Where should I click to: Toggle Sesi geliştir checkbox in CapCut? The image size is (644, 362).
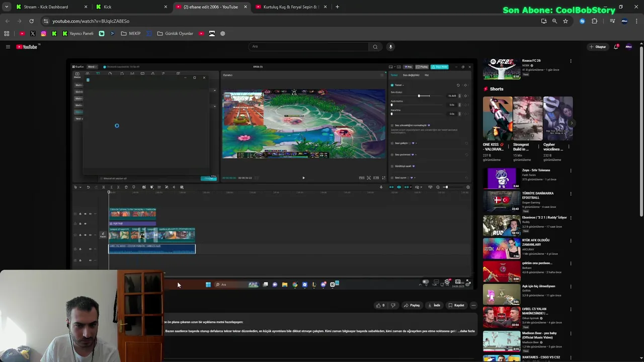point(392,143)
